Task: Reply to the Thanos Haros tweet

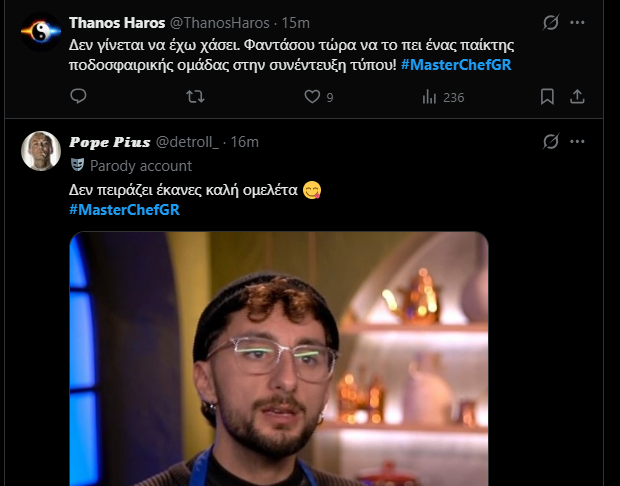Action: pyautogui.click(x=79, y=97)
